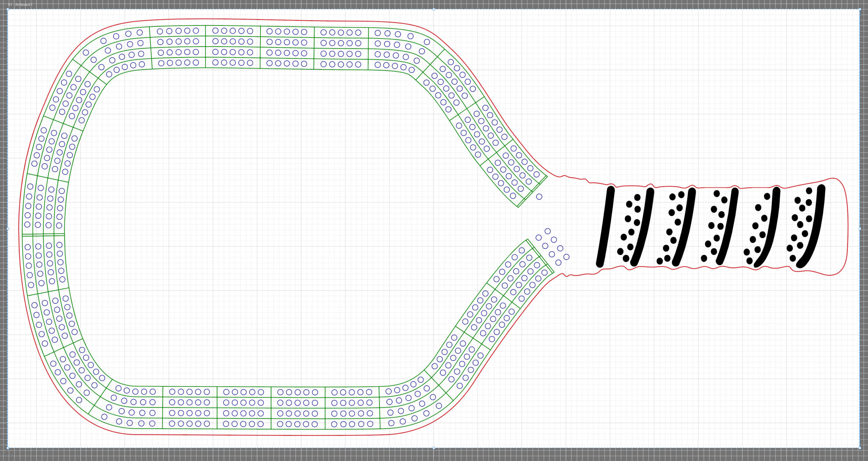Click the right-middle handle on the artboard edge

(x=860, y=229)
